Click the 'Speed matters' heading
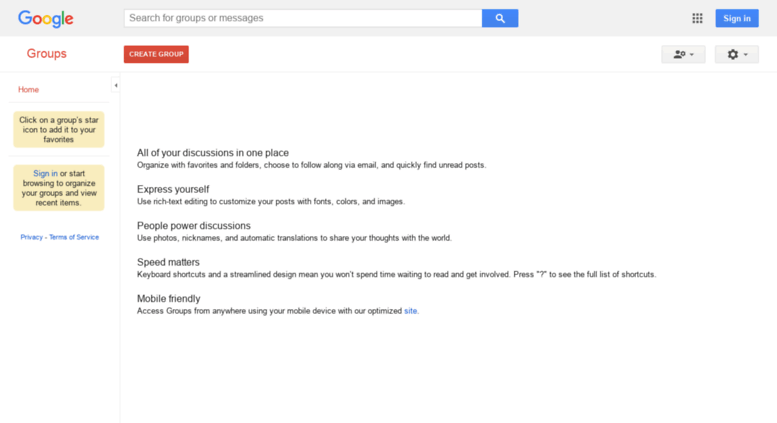This screenshot has width=777, height=423. click(168, 262)
